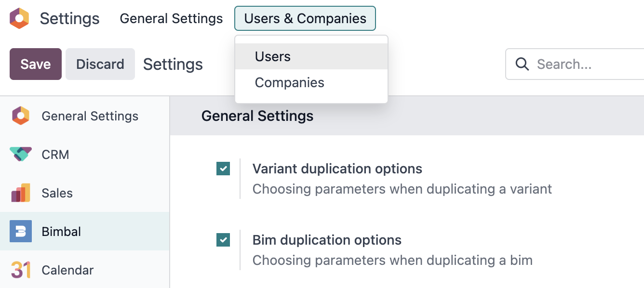Choose Users from the dropdown
The height and width of the screenshot is (288, 644).
(311, 56)
